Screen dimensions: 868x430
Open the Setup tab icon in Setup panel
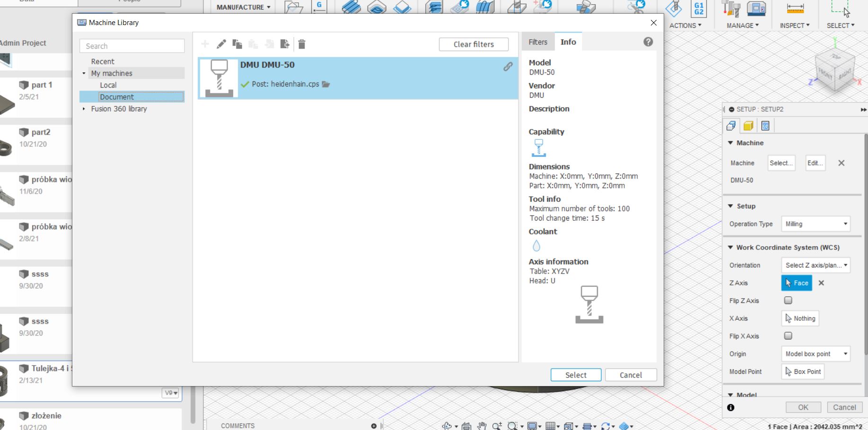[x=731, y=126]
